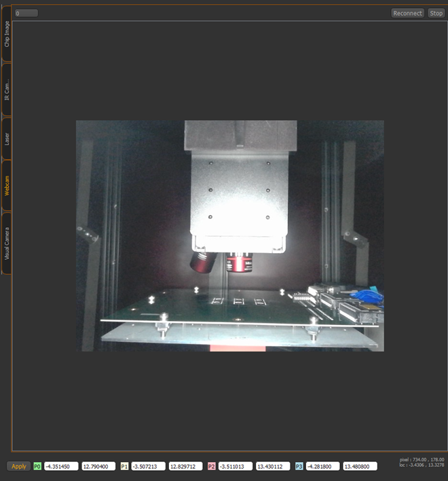Click the top-left field showing 0

[26, 13]
